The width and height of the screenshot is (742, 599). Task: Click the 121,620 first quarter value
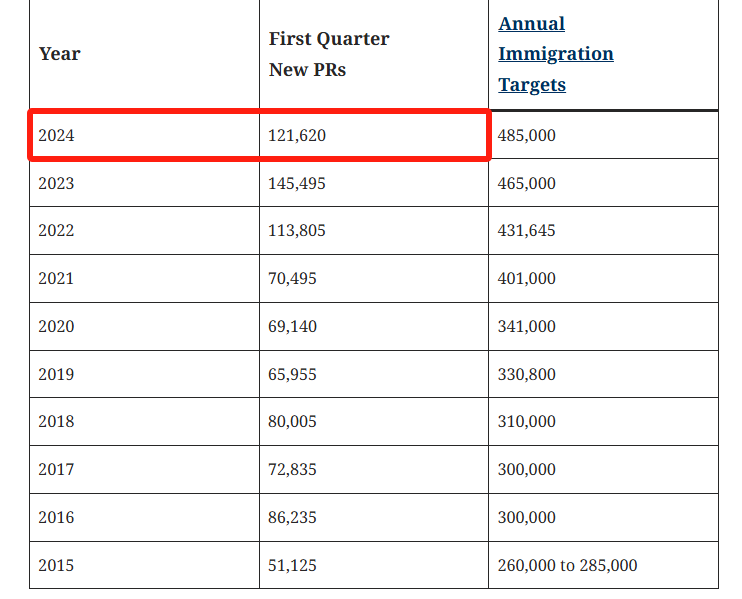tap(297, 135)
